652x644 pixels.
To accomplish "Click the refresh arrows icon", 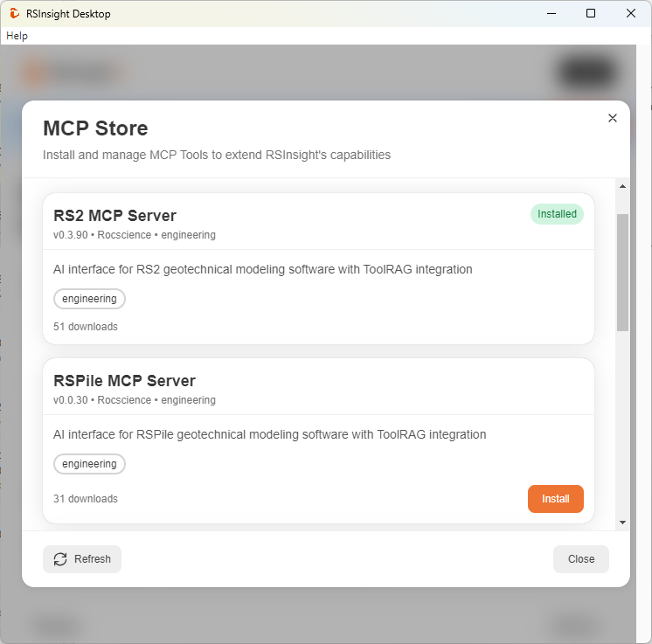I will (60, 559).
